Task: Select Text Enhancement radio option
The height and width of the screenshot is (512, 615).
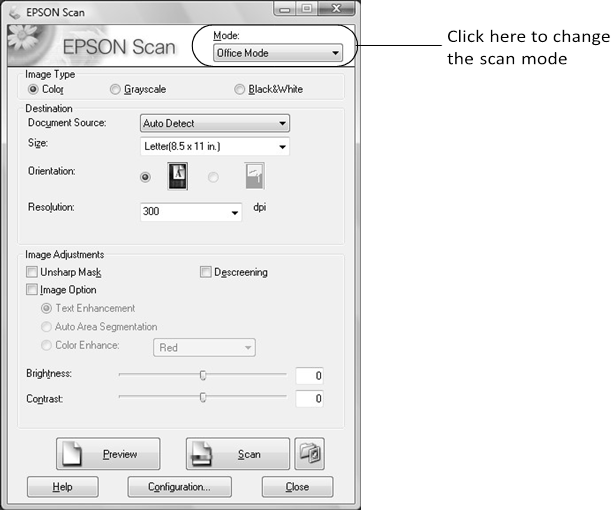Action: (46, 308)
